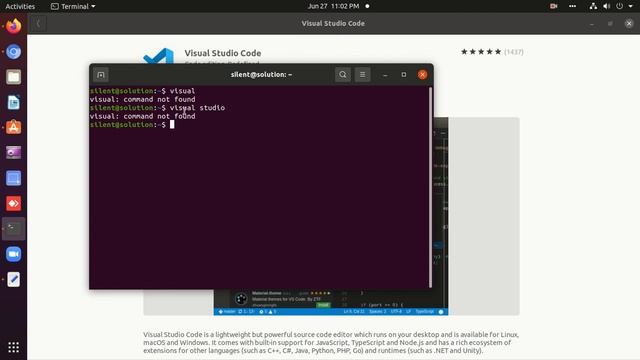Image resolution: width=640 pixels, height=360 pixels.
Task: Open the Files manager in dock
Action: 13,77
